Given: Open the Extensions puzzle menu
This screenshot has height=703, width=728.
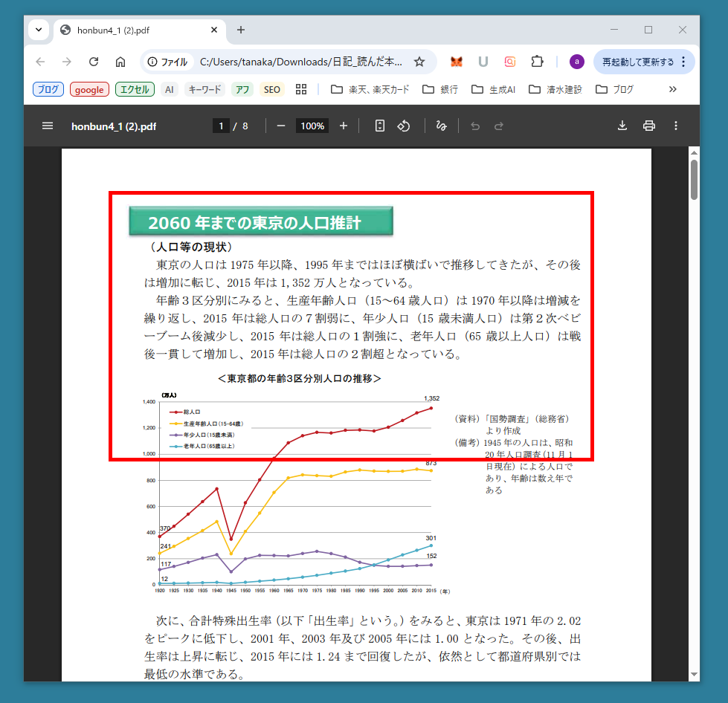Looking at the screenshot, I should [x=537, y=62].
